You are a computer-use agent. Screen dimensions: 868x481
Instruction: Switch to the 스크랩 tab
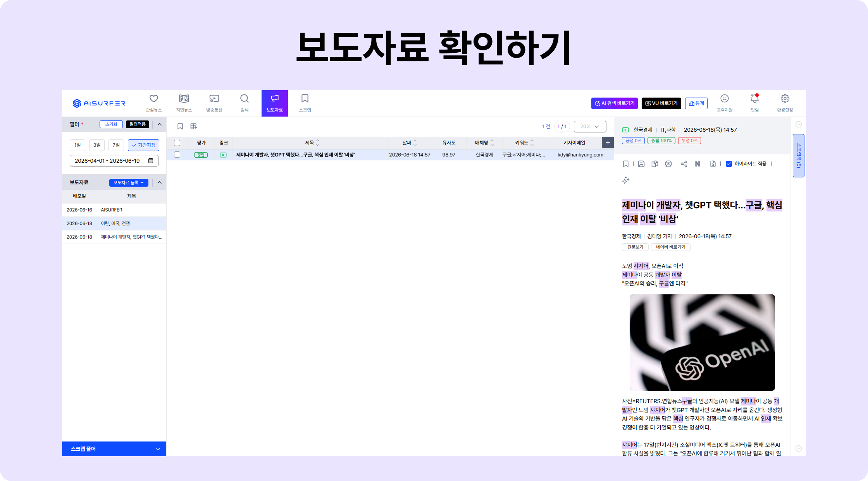click(305, 103)
